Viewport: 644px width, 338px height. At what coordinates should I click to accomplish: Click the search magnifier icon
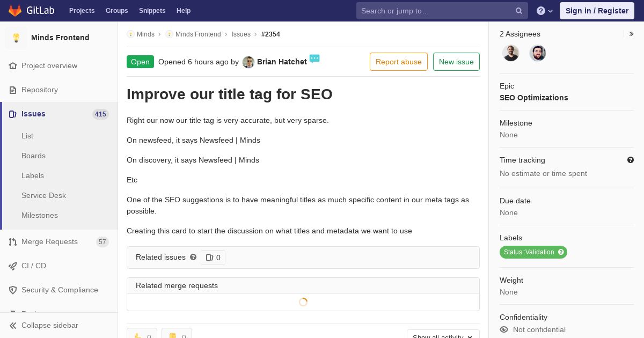pos(519,11)
